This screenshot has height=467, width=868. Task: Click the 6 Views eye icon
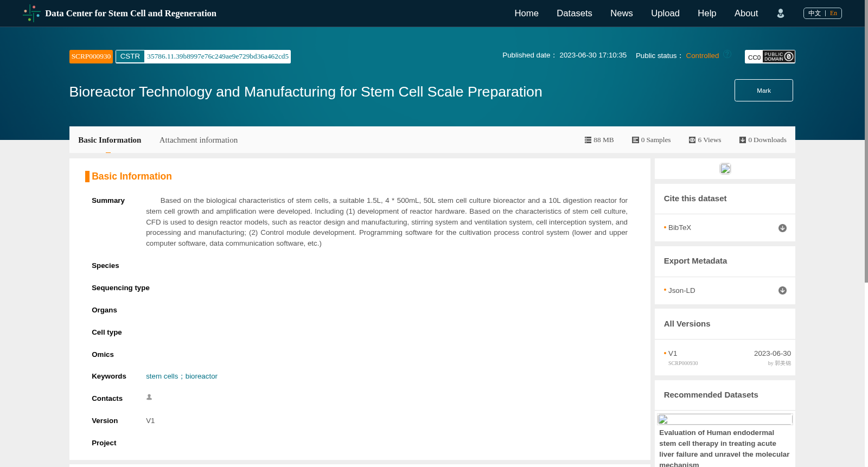(x=692, y=140)
